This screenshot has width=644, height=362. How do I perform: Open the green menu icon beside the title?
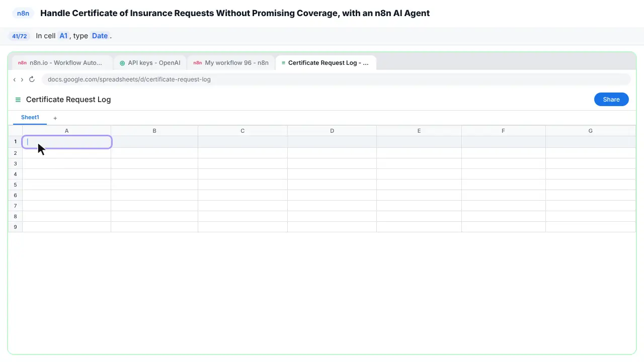(18, 100)
